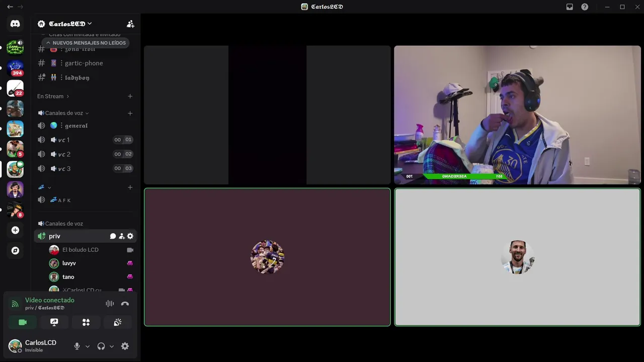Open the GANG 444 server icon

click(15, 48)
